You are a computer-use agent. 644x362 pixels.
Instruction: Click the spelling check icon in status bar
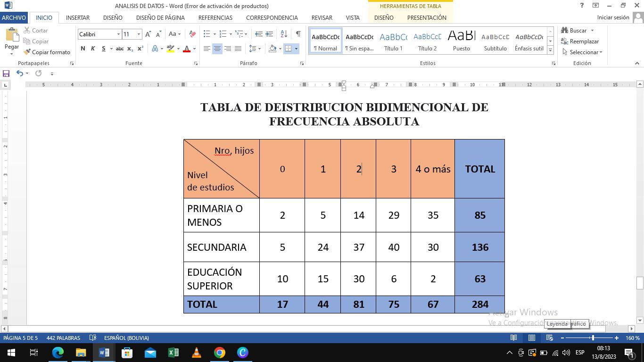point(93,338)
